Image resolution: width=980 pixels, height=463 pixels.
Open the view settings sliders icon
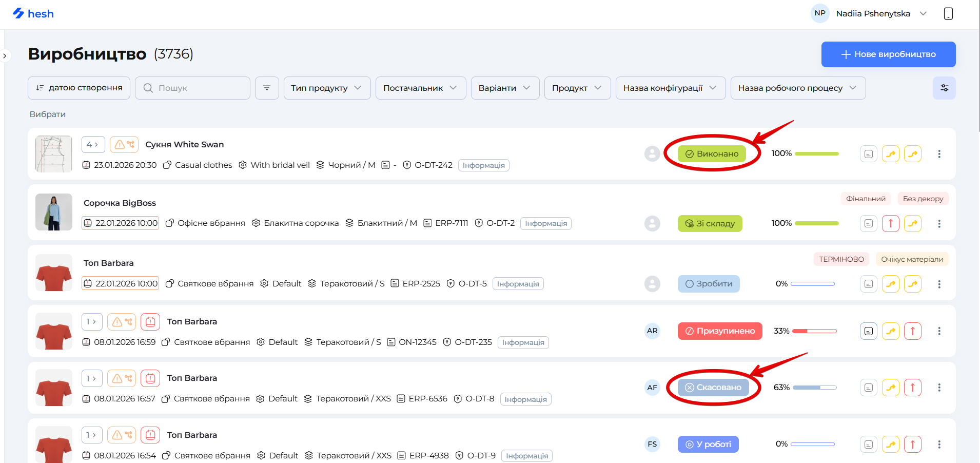click(x=944, y=88)
